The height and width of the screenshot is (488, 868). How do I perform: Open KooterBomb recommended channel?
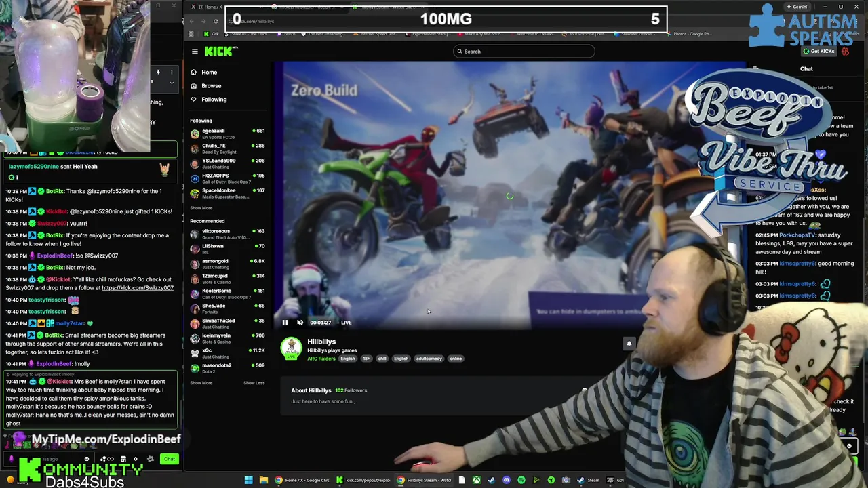[227, 293]
